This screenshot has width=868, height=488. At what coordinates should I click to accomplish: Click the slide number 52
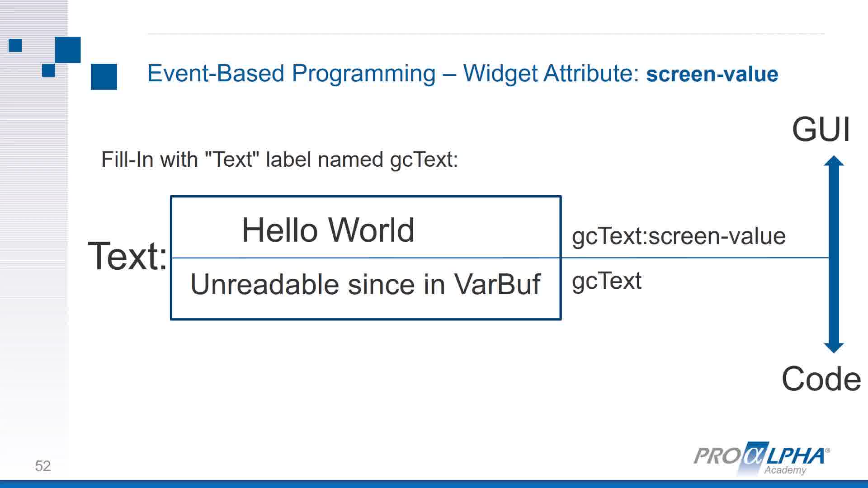43,466
